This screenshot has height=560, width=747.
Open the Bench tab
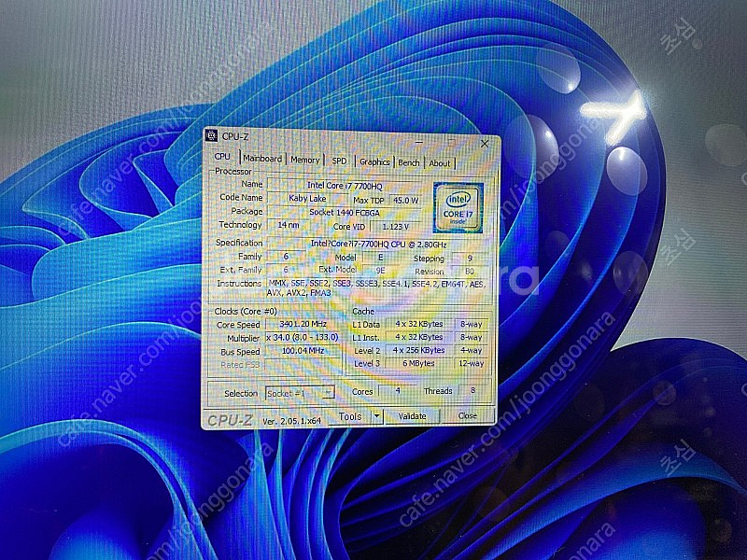[409, 162]
